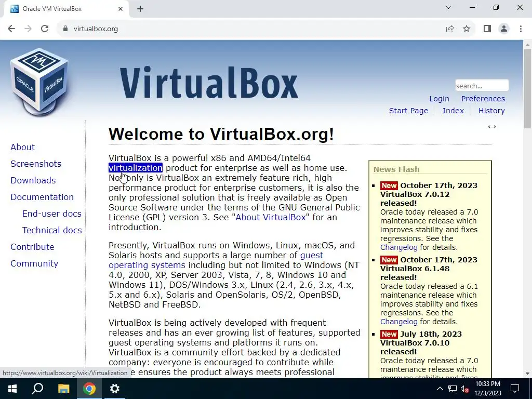Open Contribute in the sidebar
Viewport: 532px width, 399px height.
pos(32,247)
